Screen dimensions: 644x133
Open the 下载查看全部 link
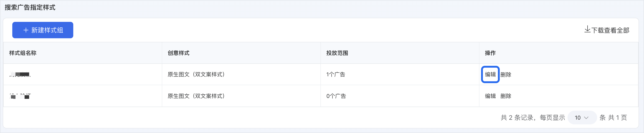tap(607, 30)
